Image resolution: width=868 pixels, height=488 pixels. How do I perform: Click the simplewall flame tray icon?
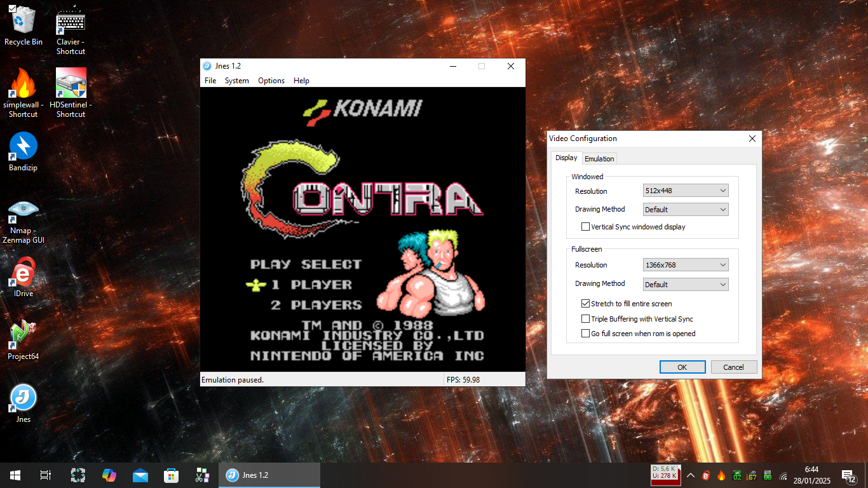click(721, 475)
